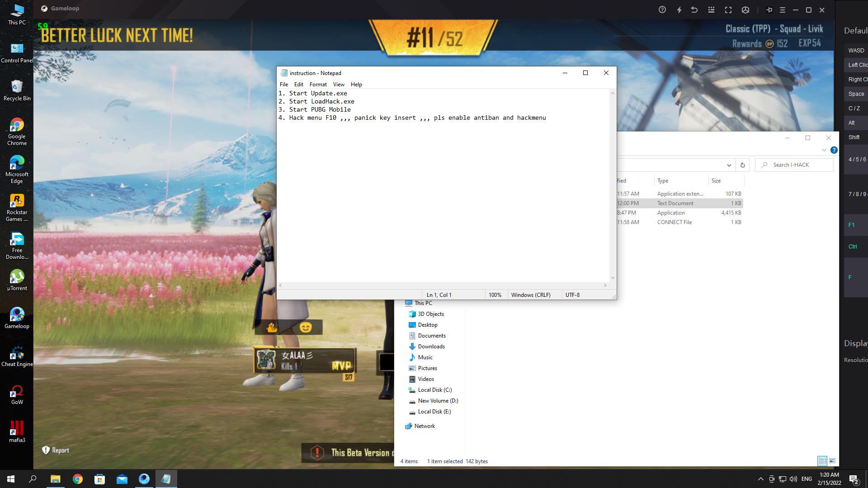This screenshot has width=868, height=488.
Task: Switch to large icons view in Explorer
Action: 832,461
